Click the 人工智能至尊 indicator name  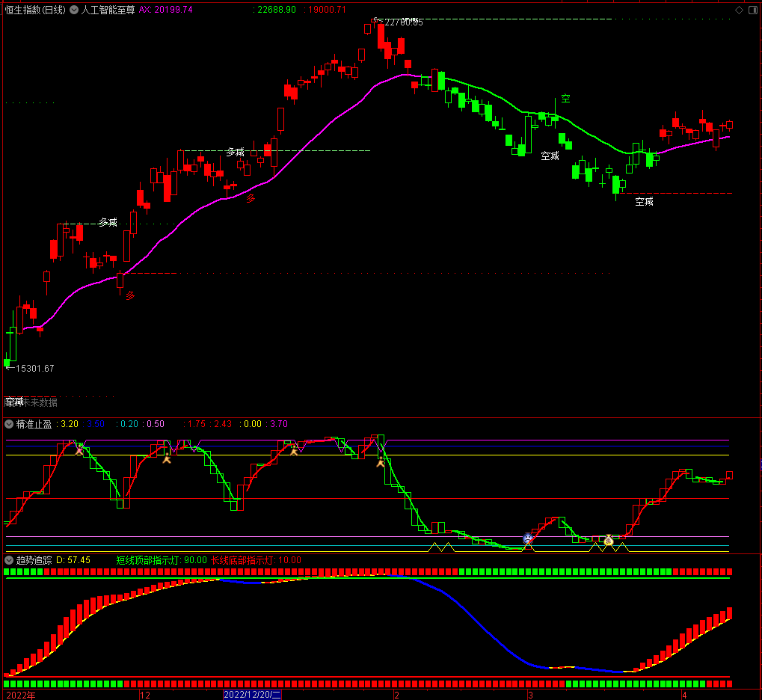[x=108, y=10]
